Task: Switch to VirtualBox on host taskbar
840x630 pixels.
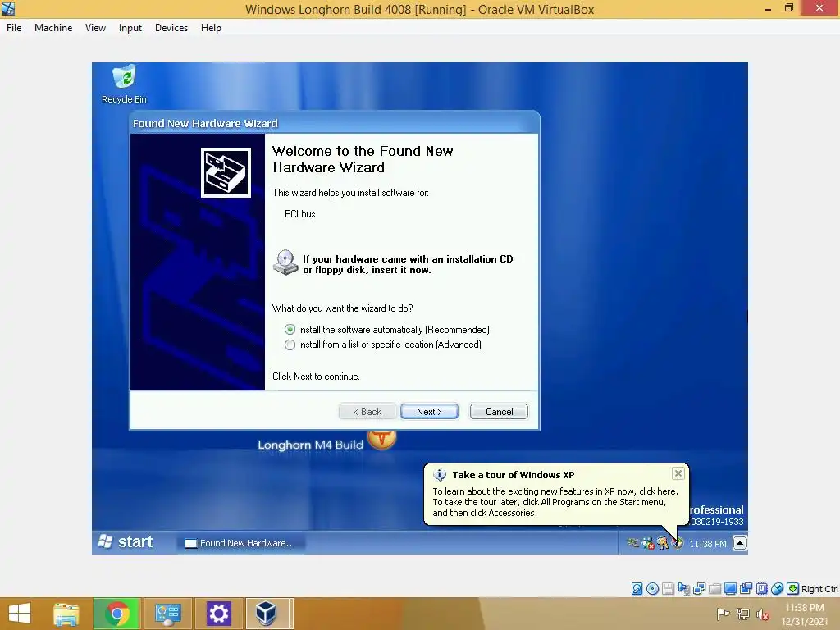Action: pyautogui.click(x=267, y=614)
